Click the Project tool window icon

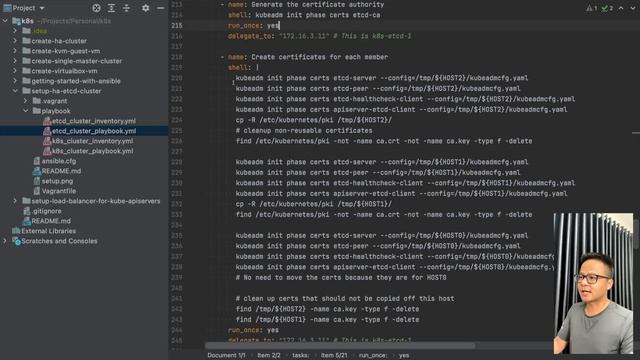pos(7,8)
